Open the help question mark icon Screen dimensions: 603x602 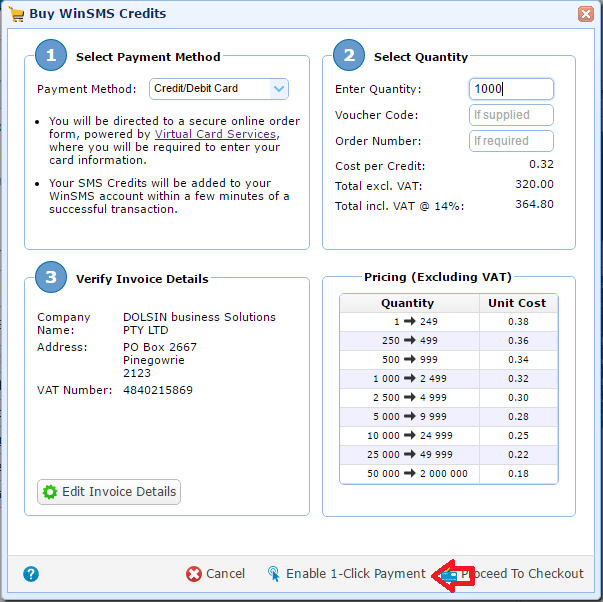[31, 574]
